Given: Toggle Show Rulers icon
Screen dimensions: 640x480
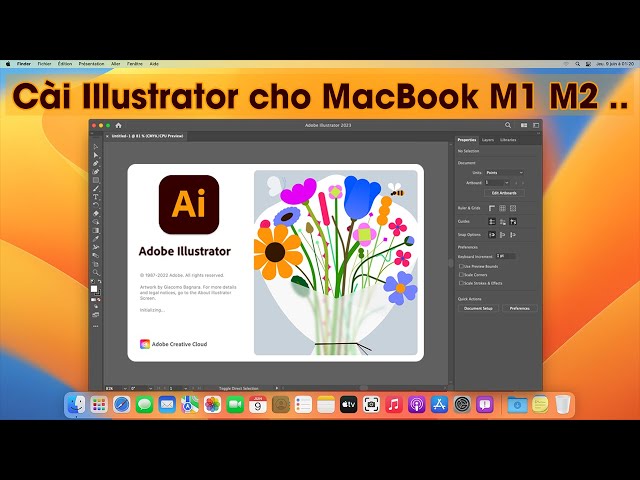Looking at the screenshot, I should (492, 208).
